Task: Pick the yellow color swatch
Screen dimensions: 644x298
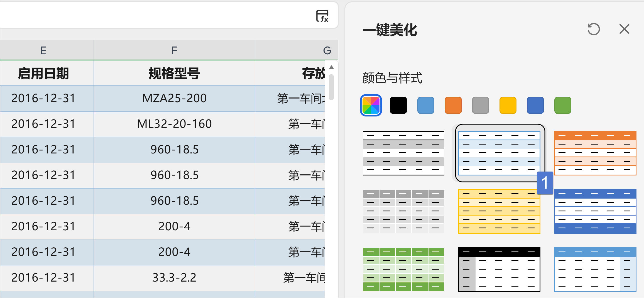Action: (x=508, y=105)
